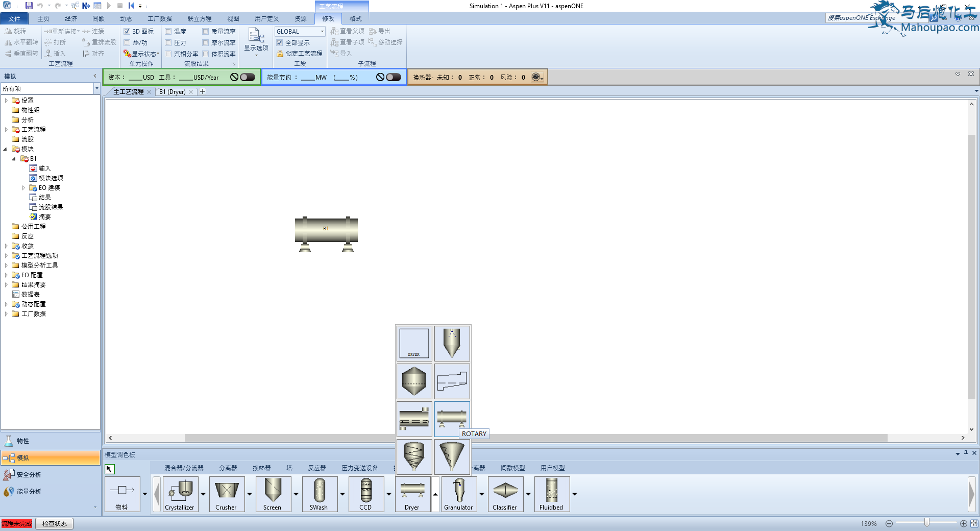Toggle the energy savings switch
Viewport: 980px width, 531px height.
click(x=394, y=77)
